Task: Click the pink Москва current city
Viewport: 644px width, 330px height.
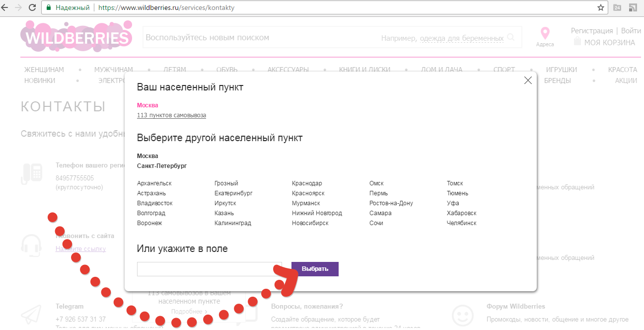Action: 147,105
